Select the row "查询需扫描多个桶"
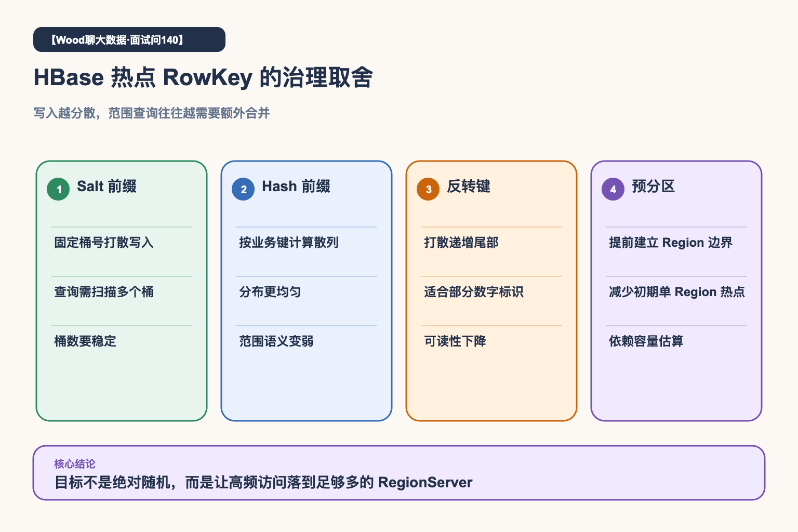Image resolution: width=798 pixels, height=532 pixels. coord(104,292)
